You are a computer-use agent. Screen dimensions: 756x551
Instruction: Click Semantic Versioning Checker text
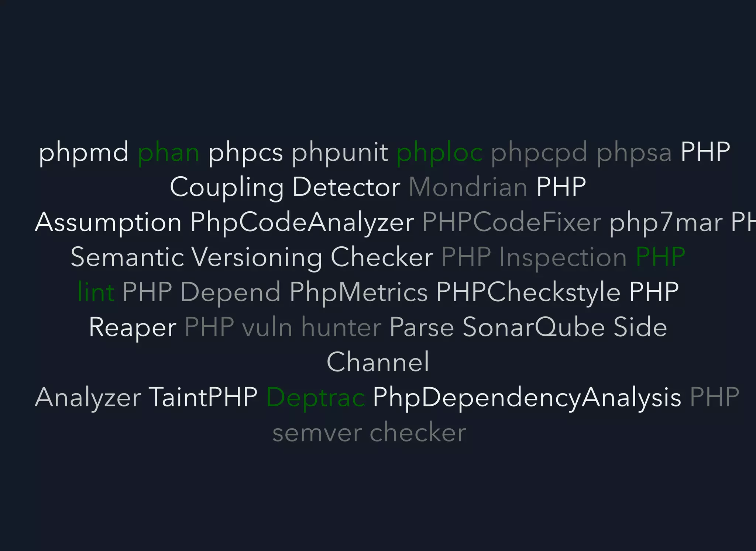point(252,257)
